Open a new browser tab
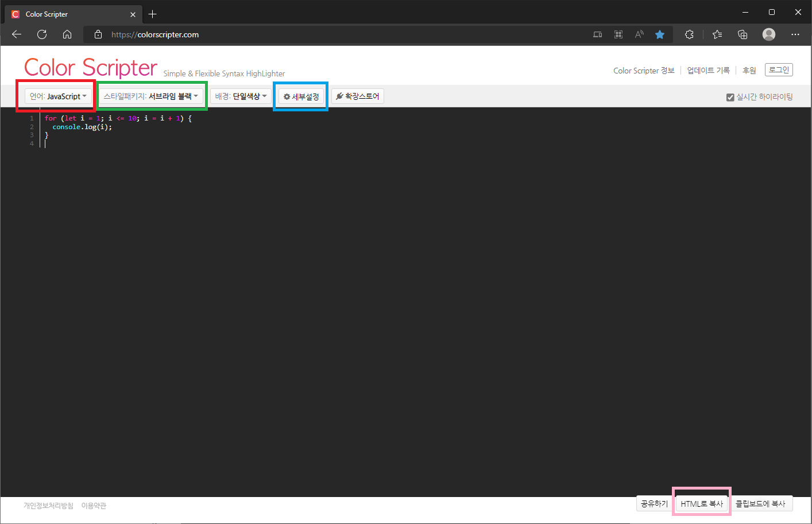812x524 pixels. [152, 14]
